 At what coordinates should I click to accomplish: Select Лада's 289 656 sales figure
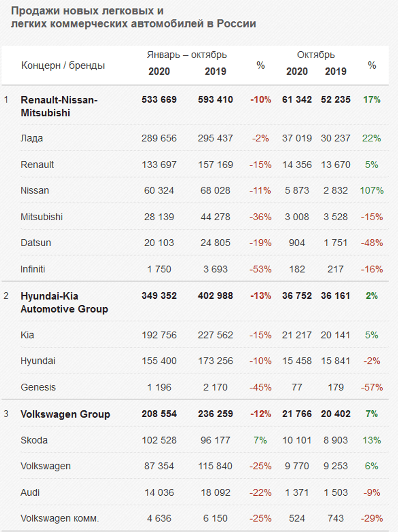pyautogui.click(x=159, y=138)
